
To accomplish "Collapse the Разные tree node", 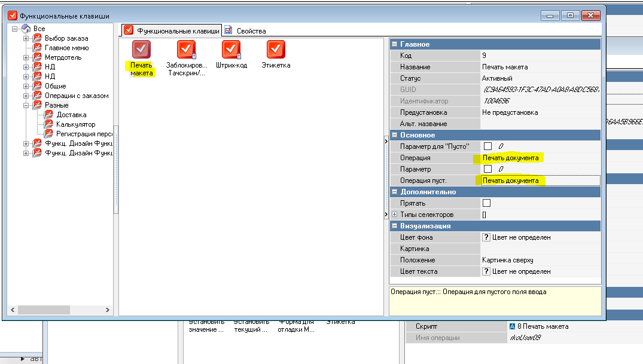I will point(26,105).
